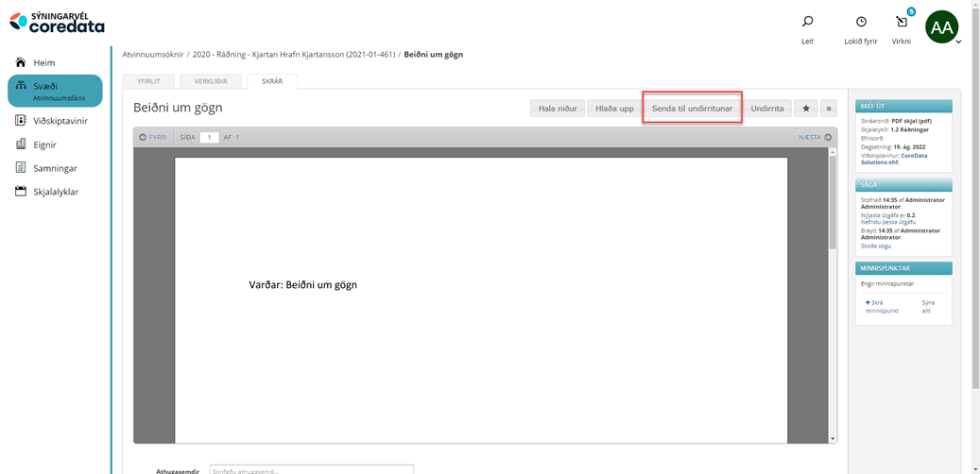
Task: Click the star favorite icon button
Action: point(805,109)
